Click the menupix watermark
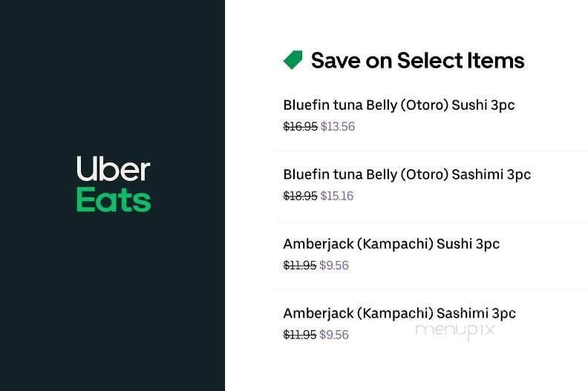 click(454, 331)
